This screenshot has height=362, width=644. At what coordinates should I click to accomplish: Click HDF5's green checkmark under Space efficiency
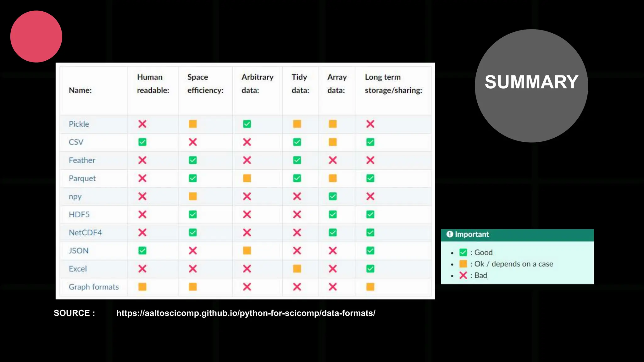tap(193, 214)
